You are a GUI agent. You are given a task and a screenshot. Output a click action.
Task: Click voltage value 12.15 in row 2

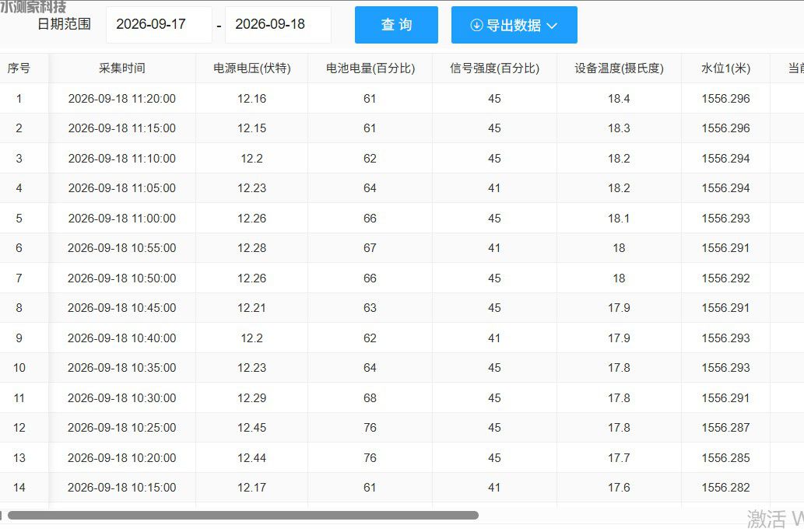point(251,128)
